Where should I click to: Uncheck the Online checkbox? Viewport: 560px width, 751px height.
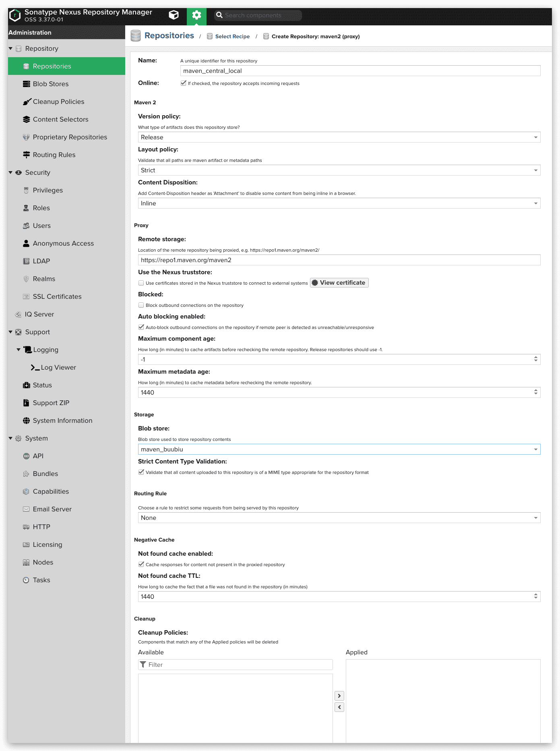(x=184, y=83)
